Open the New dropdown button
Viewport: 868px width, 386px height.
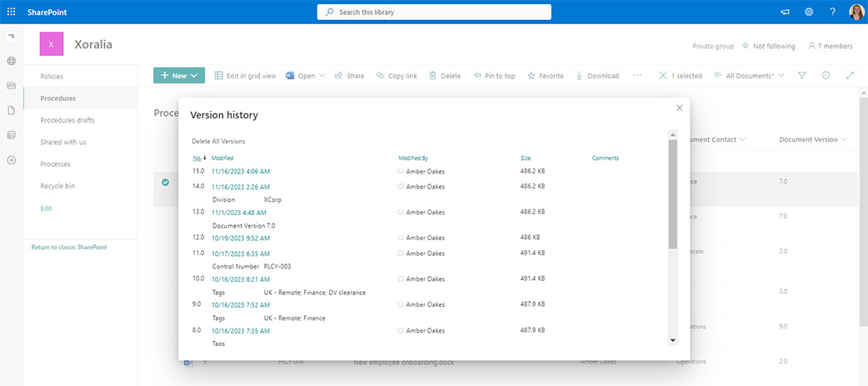click(179, 76)
